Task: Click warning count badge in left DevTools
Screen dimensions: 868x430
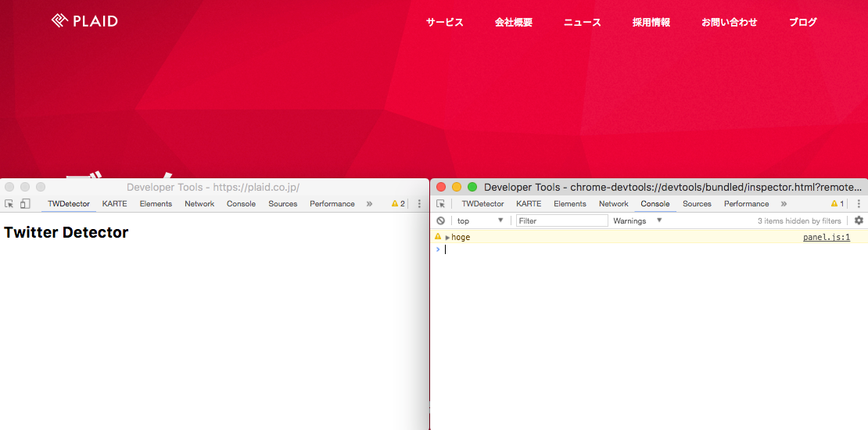Action: pyautogui.click(x=398, y=204)
